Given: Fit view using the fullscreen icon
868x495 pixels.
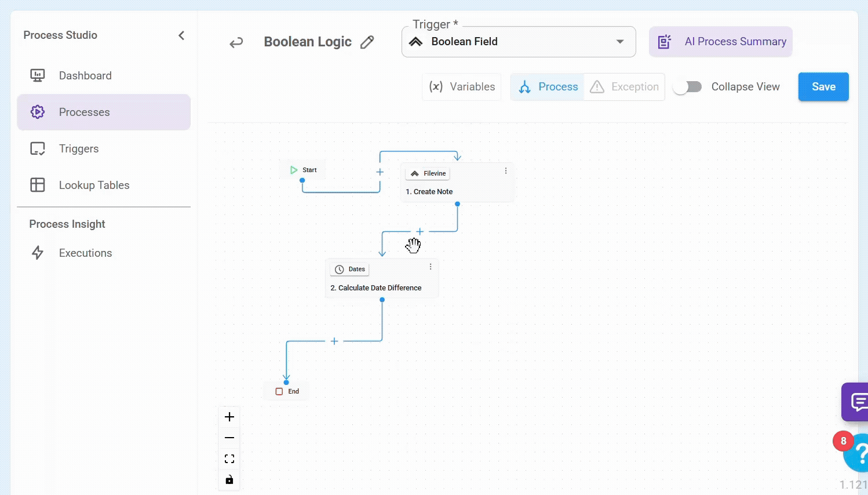Looking at the screenshot, I should [229, 459].
